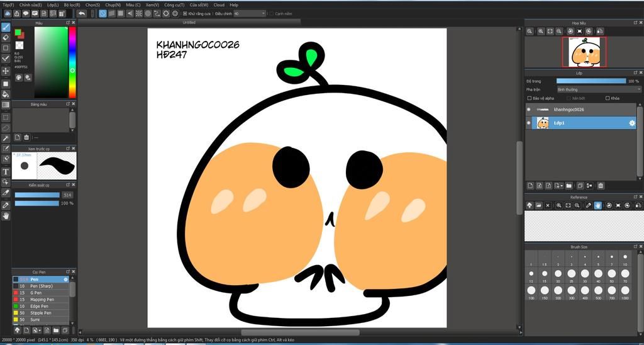Toggle the Xén bớt clipping checkbox

[x=569, y=98]
